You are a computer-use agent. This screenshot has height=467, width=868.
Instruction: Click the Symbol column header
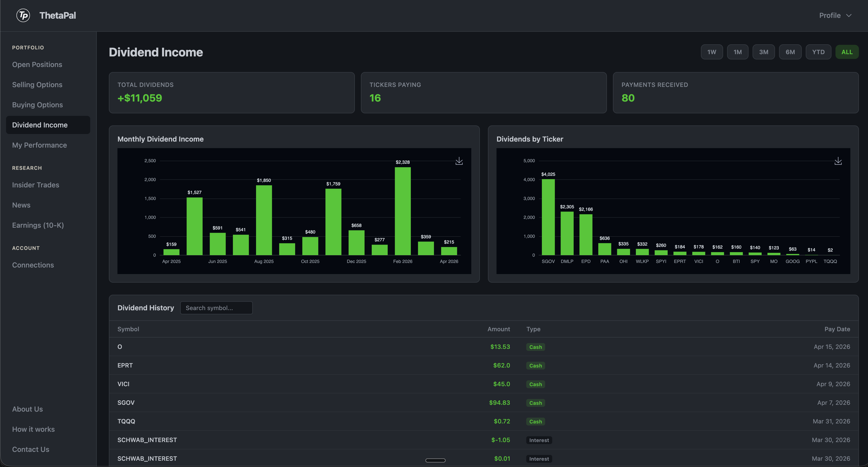coord(128,329)
